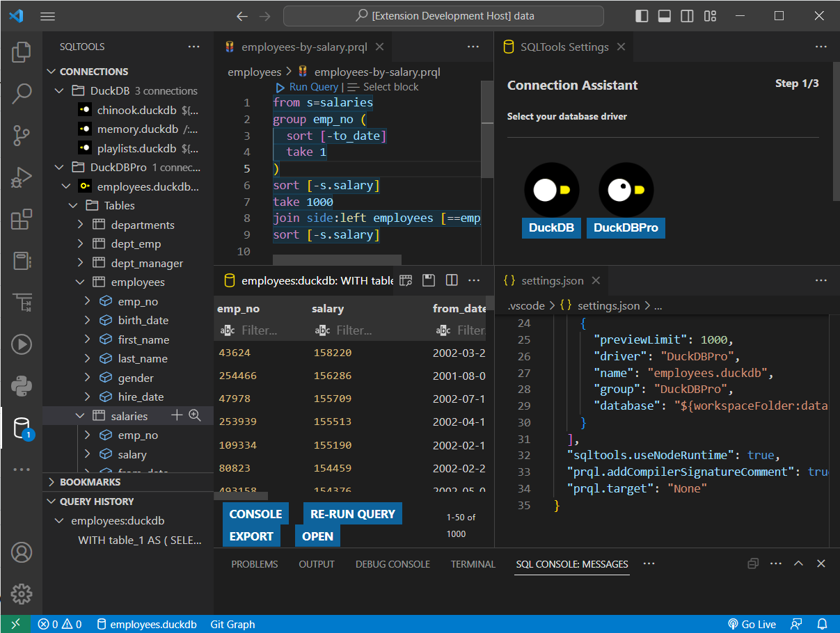Click the results horizontal scrollbar
This screenshot has height=633, width=840.
point(241,496)
